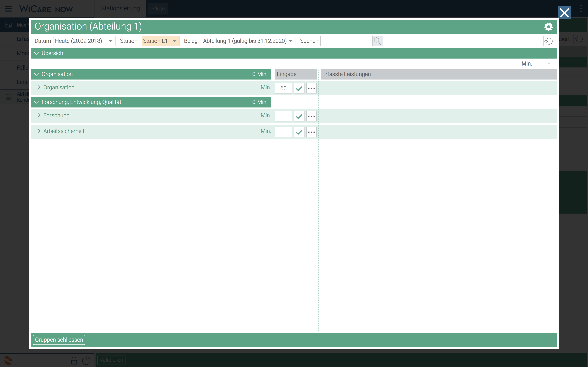Confirm the Organisation entry with the checkmark
This screenshot has width=588, height=367.
pos(299,88)
